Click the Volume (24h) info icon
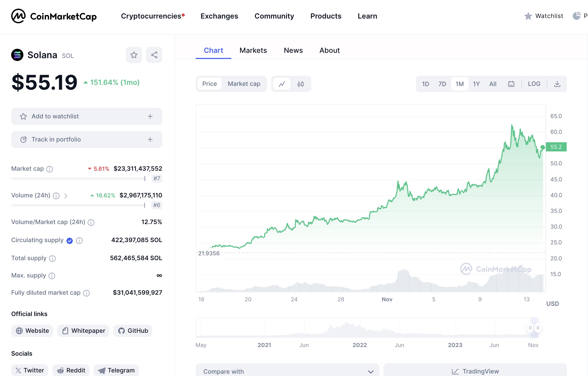 [56, 196]
